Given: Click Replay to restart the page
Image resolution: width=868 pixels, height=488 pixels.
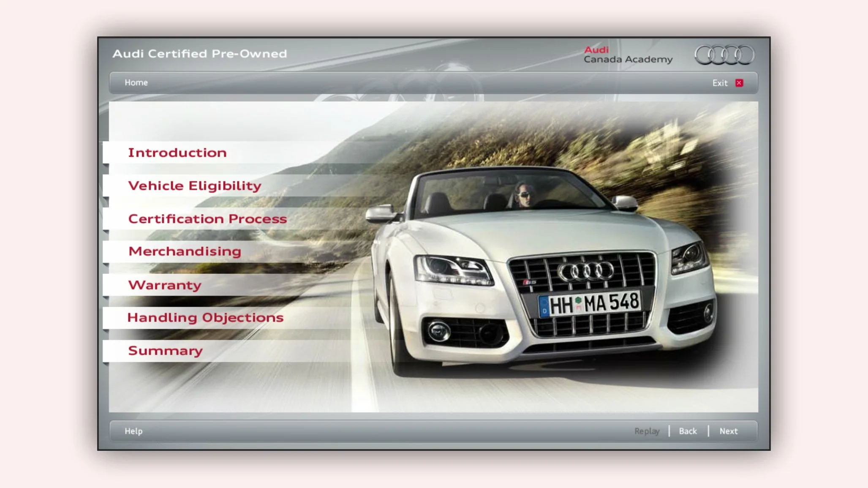Looking at the screenshot, I should 648,431.
